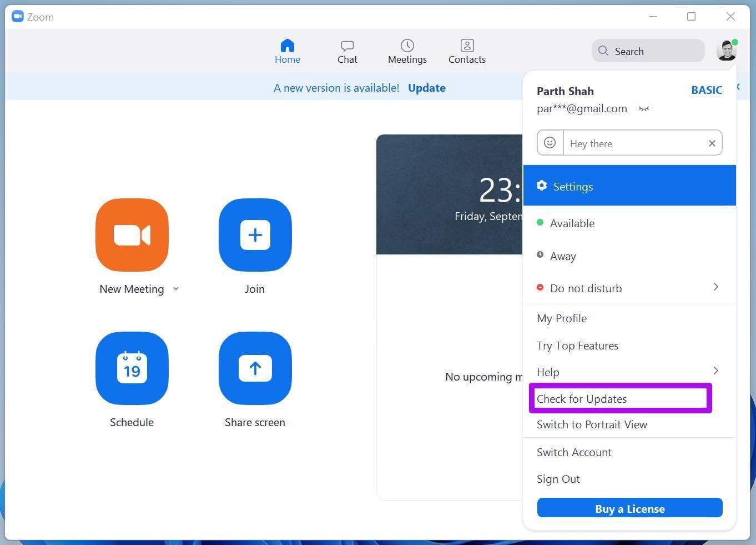Start a New Meeting with the orange camera icon
This screenshot has height=545, width=756.
(132, 235)
